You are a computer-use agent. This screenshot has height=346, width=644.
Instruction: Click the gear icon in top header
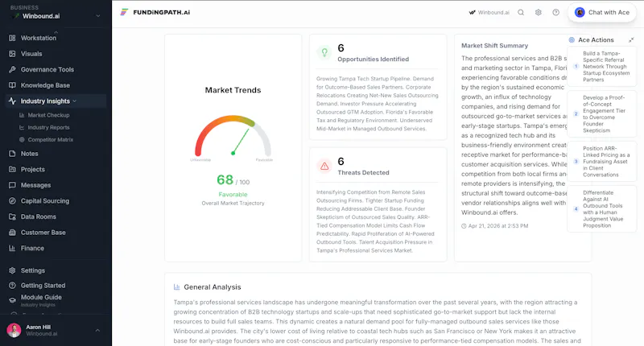pos(538,12)
